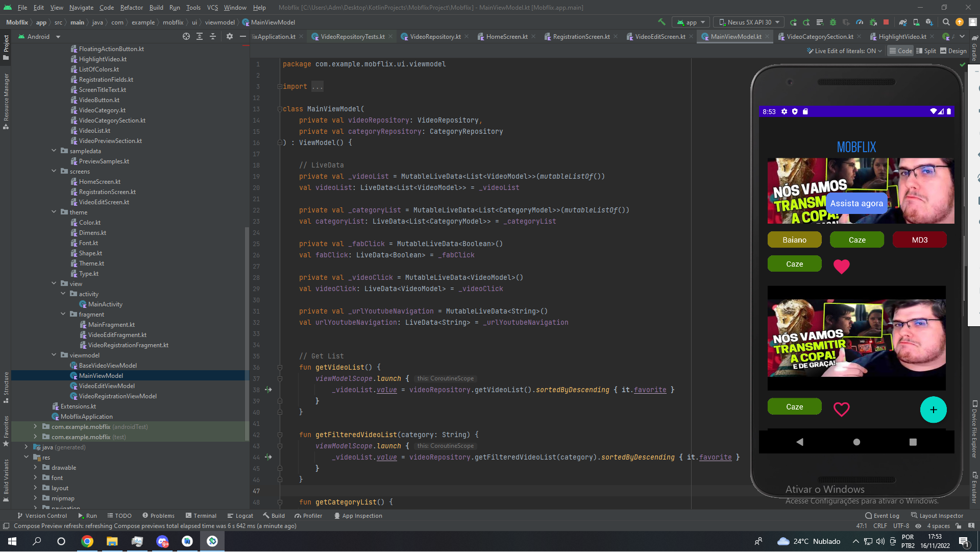
Task: Click the Apply Code Changes icon
Action: (820, 22)
